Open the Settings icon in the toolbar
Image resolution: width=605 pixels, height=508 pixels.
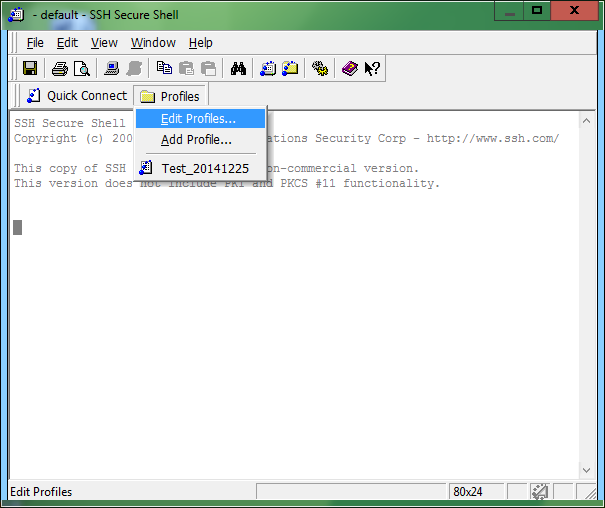[320, 69]
